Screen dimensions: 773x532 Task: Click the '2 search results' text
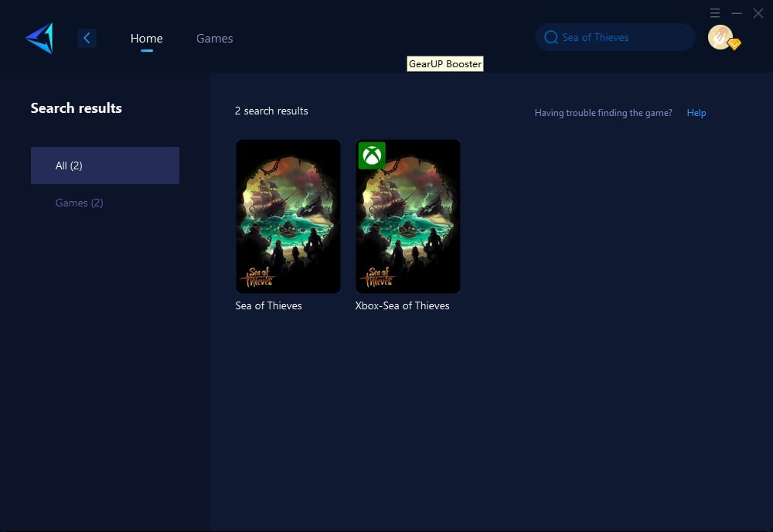point(271,111)
